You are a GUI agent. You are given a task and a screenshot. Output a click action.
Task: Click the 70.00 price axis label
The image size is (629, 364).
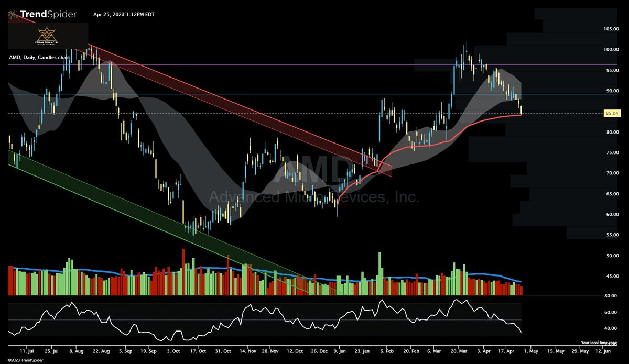coord(612,173)
